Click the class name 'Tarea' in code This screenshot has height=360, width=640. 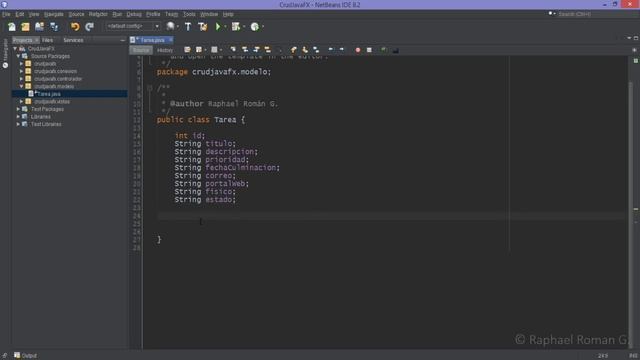(225, 120)
